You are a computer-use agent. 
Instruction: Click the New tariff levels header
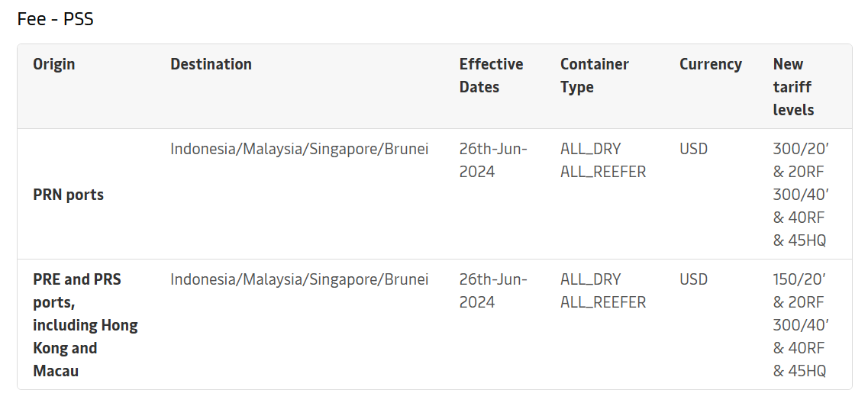coord(793,87)
